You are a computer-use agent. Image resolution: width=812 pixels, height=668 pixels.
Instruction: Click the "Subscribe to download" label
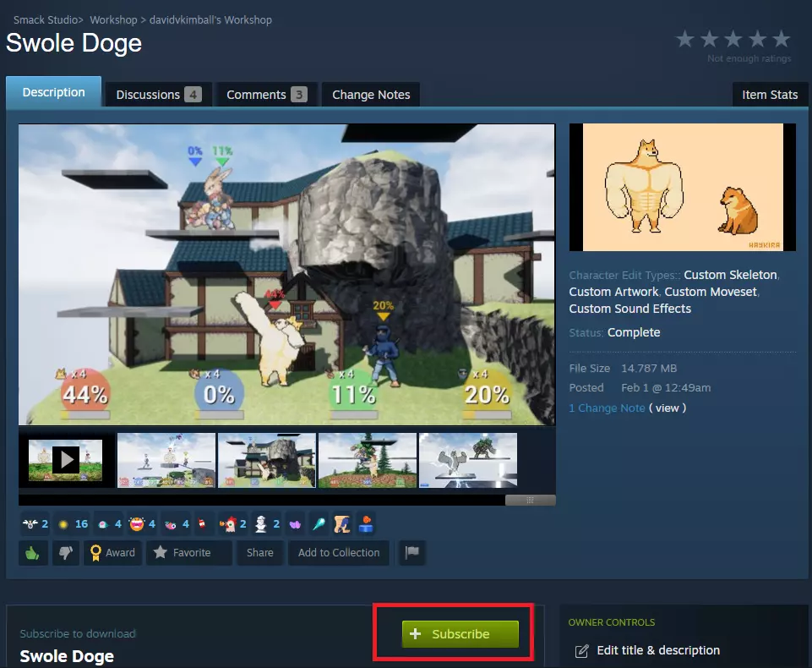(78, 634)
